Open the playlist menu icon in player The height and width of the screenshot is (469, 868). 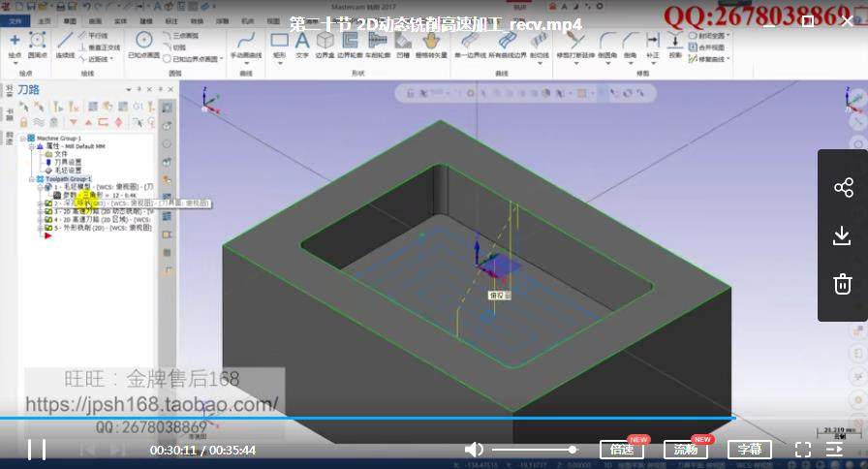tap(834, 450)
